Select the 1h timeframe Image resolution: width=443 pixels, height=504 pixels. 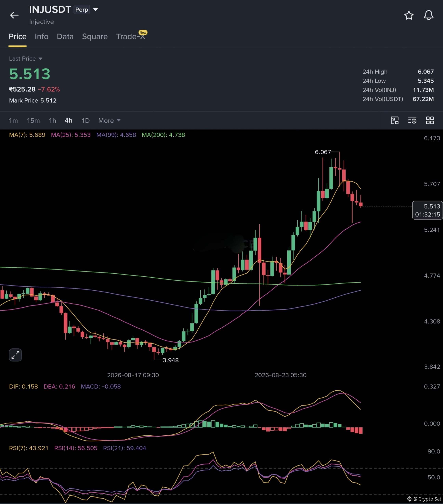52,120
